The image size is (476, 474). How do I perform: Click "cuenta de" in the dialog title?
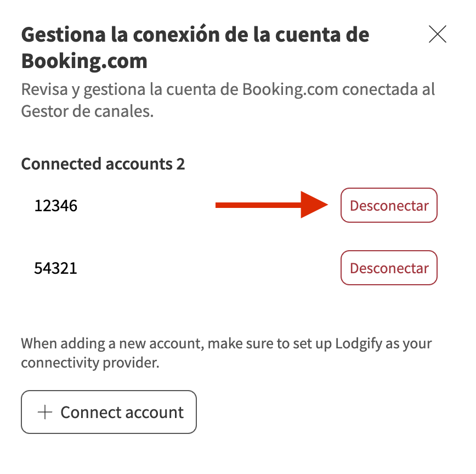click(x=327, y=35)
